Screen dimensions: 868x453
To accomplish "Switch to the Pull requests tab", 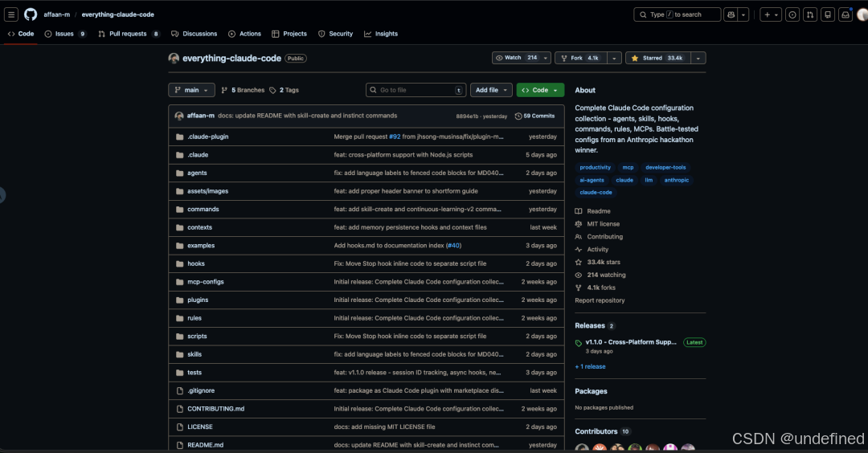I will [x=129, y=34].
